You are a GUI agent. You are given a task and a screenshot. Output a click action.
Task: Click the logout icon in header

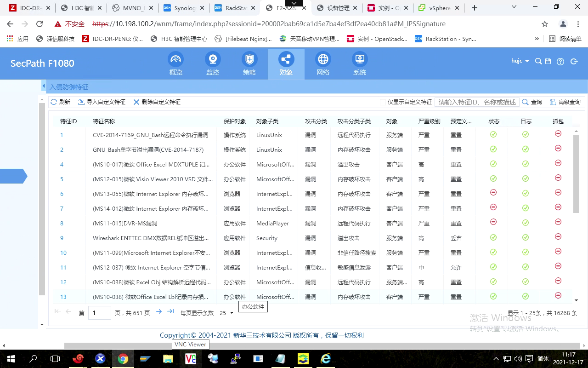pos(573,62)
